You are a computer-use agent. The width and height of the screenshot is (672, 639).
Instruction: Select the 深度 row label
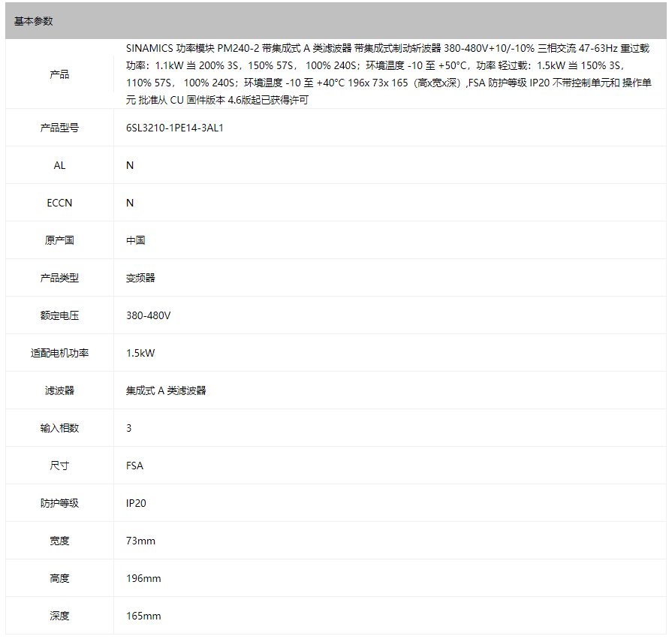[59, 616]
